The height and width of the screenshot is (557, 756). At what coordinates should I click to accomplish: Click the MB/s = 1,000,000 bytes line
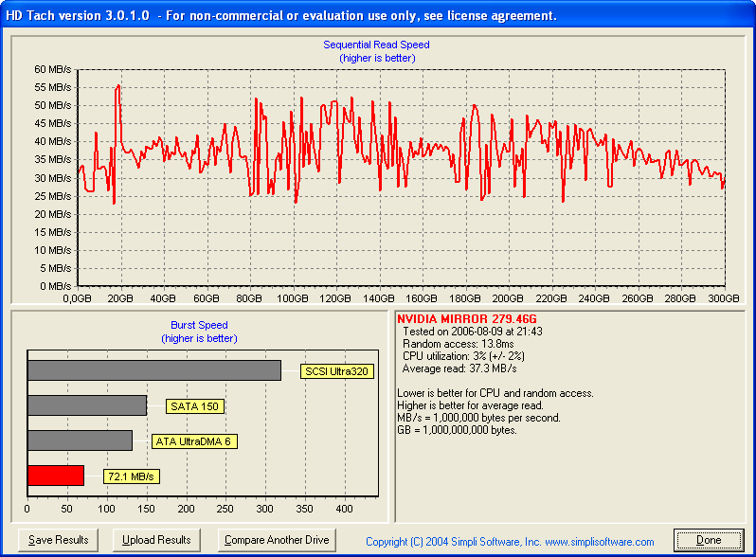[x=478, y=418]
